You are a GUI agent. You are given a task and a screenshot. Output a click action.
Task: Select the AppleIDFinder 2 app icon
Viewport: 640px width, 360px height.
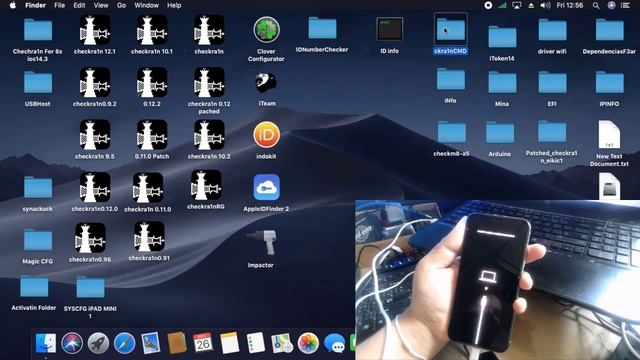click(266, 187)
